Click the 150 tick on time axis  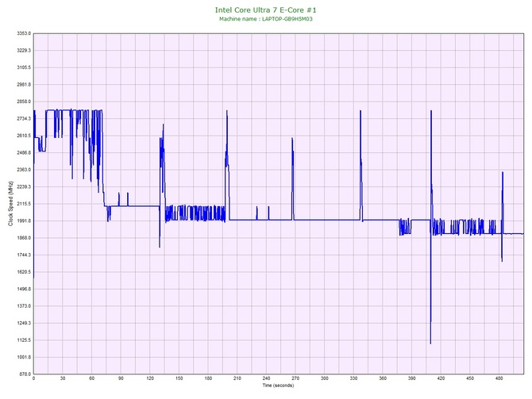[179, 378]
